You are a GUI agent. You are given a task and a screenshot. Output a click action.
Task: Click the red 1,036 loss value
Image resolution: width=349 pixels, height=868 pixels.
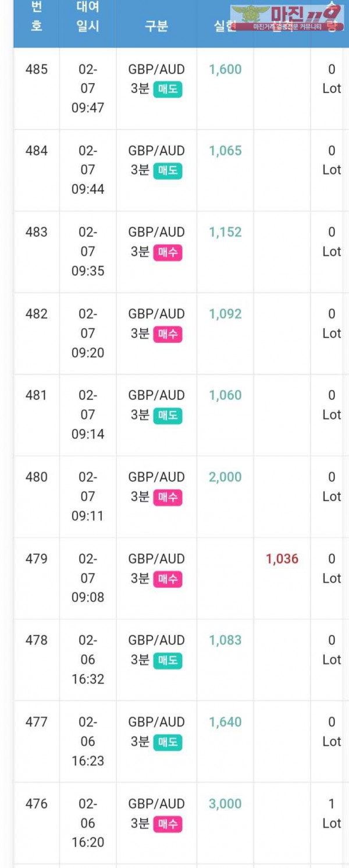coord(282,559)
